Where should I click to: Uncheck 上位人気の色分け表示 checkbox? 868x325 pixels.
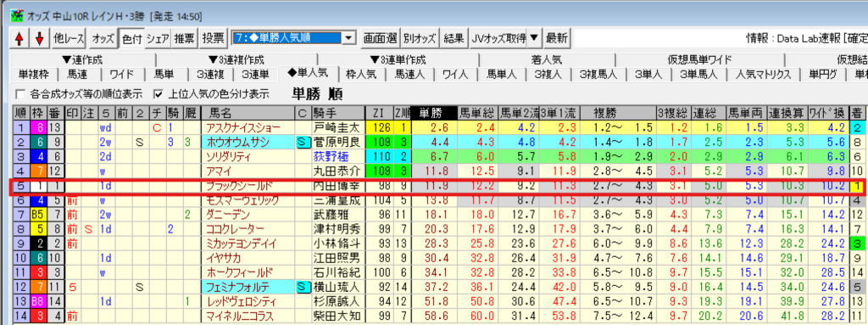tap(159, 93)
